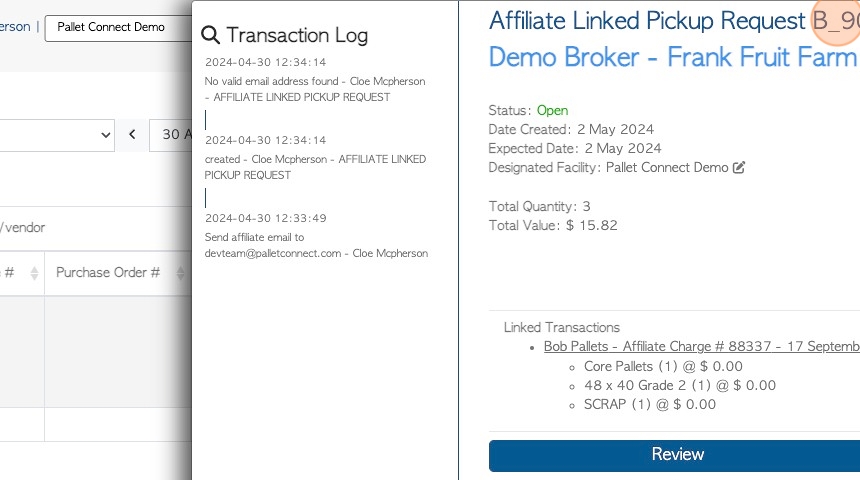Click the Demo Broker - Frank Fruit Farm heading
Viewport: 860px width, 480px height.
tap(672, 57)
